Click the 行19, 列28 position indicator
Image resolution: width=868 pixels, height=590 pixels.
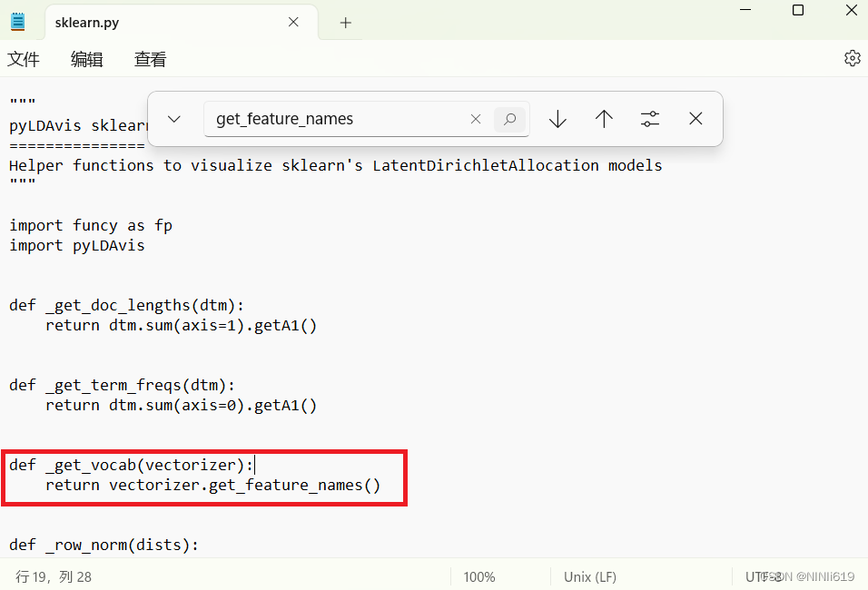pos(52,576)
